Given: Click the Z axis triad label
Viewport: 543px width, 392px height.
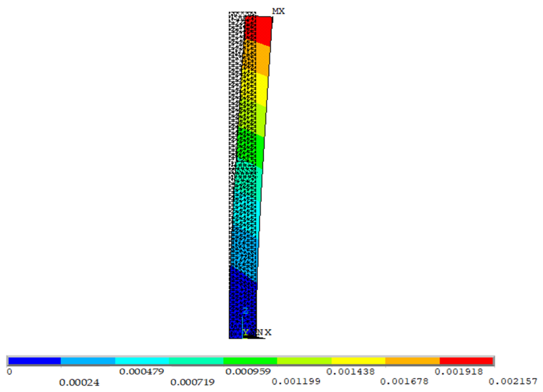Looking at the screenshot, I should point(245,311).
